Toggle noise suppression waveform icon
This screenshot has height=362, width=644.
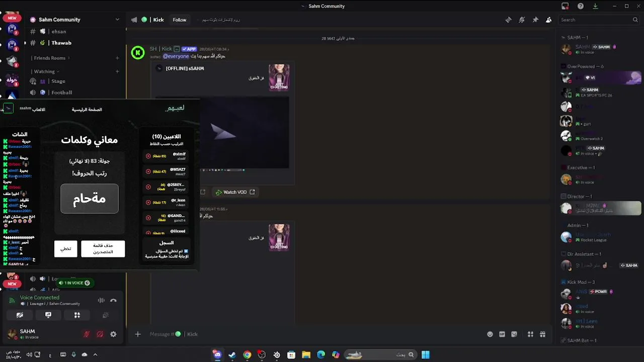coord(101,301)
